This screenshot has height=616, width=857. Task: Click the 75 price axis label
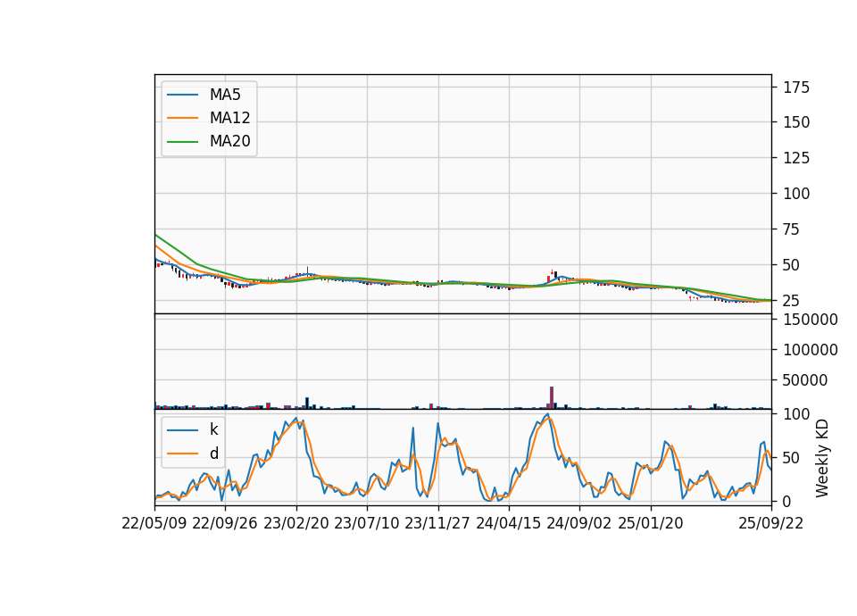pos(792,229)
